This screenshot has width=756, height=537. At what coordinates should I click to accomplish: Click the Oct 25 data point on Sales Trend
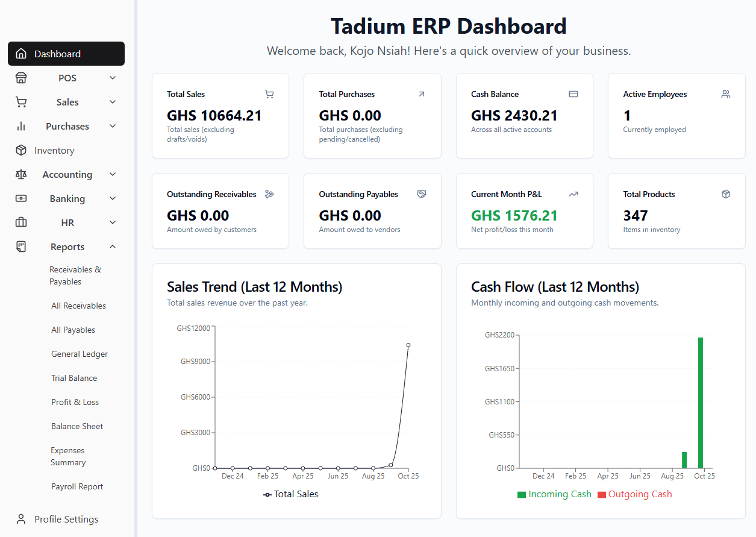[x=408, y=345]
